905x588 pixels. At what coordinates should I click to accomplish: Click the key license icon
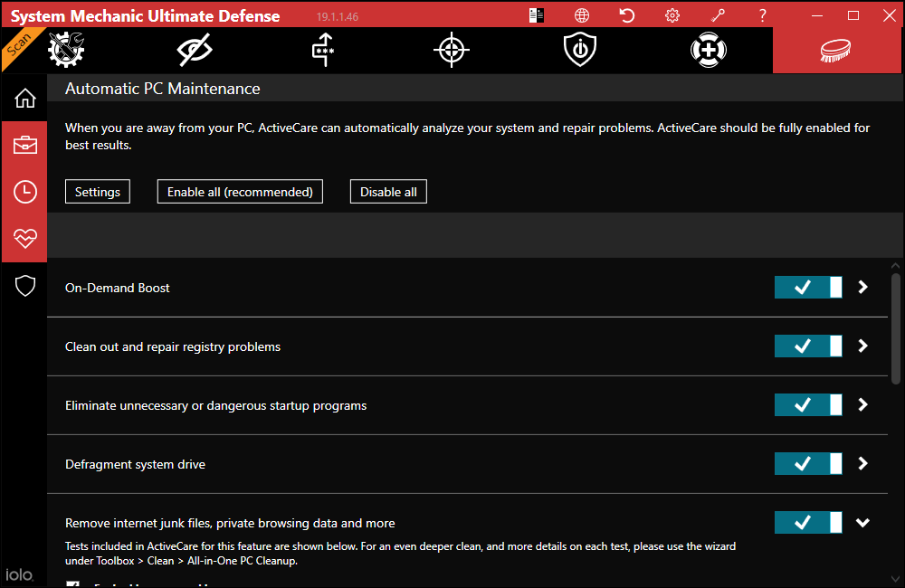718,15
